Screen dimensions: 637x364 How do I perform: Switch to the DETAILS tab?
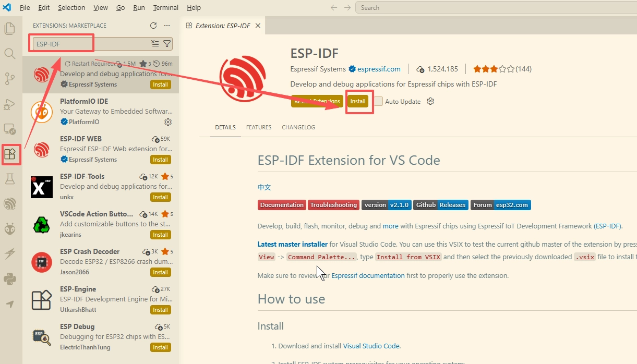(225, 127)
